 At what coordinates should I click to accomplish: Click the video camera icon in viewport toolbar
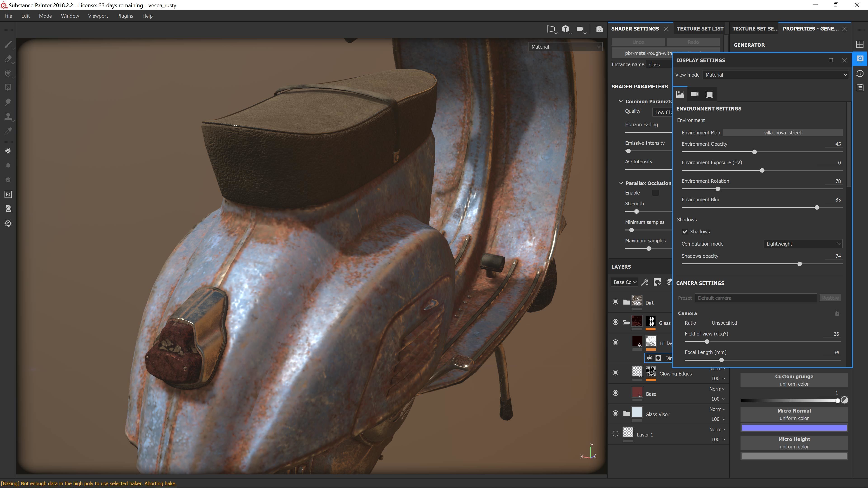point(580,29)
